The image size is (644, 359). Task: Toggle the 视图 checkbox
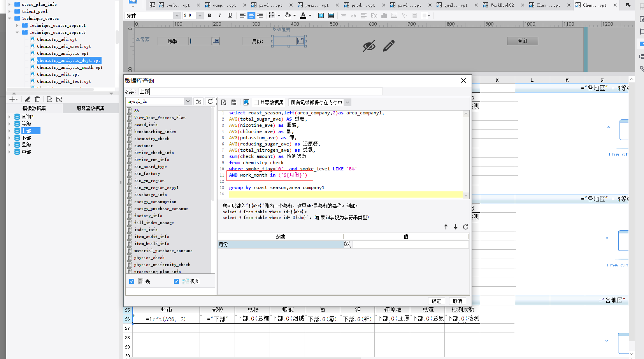coord(177,281)
